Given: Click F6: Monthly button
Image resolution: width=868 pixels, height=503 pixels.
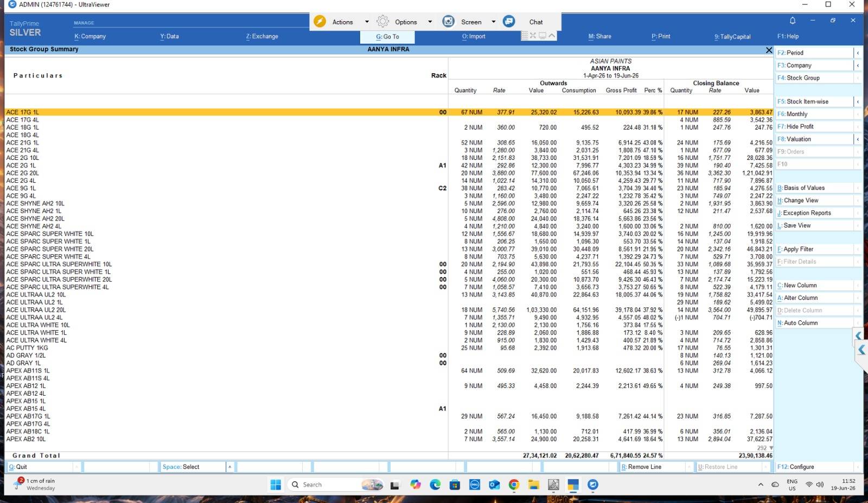Looking at the screenshot, I should tap(814, 114).
